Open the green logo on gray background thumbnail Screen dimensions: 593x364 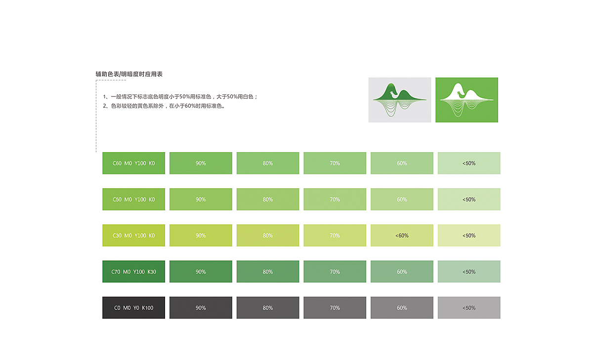click(x=400, y=100)
